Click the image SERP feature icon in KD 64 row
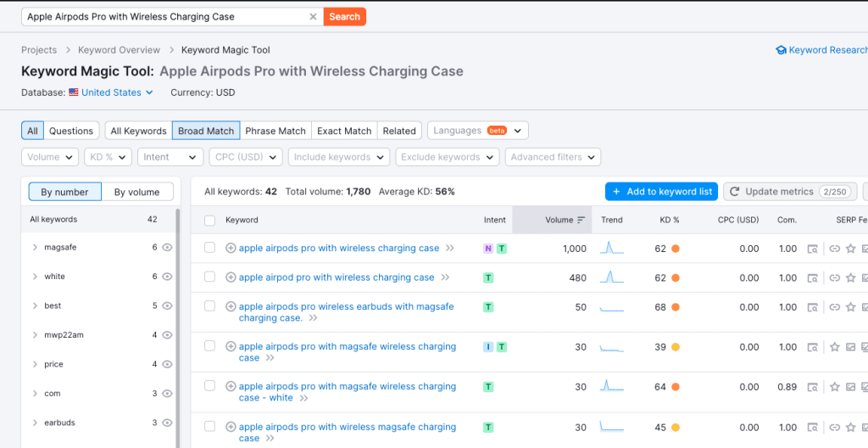 pyautogui.click(x=851, y=387)
